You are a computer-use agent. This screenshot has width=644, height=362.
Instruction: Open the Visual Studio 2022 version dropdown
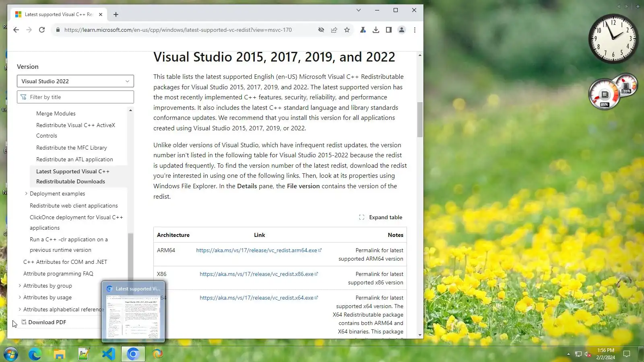click(x=75, y=81)
